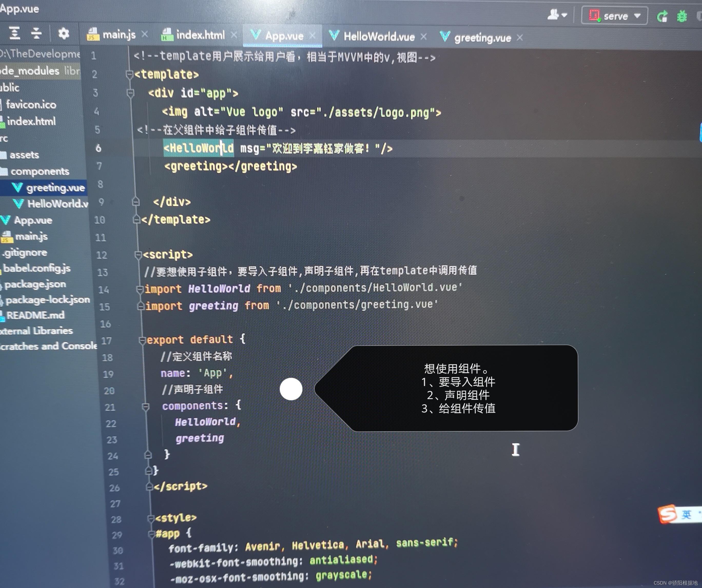Image resolution: width=702 pixels, height=588 pixels.
Task: Collapse the style tag fold on line 28
Action: [x=151, y=518]
